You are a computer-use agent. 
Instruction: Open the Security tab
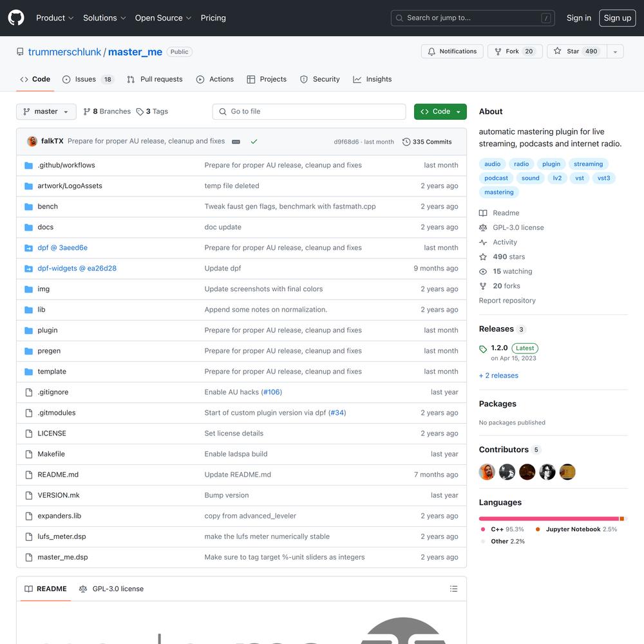[320, 79]
